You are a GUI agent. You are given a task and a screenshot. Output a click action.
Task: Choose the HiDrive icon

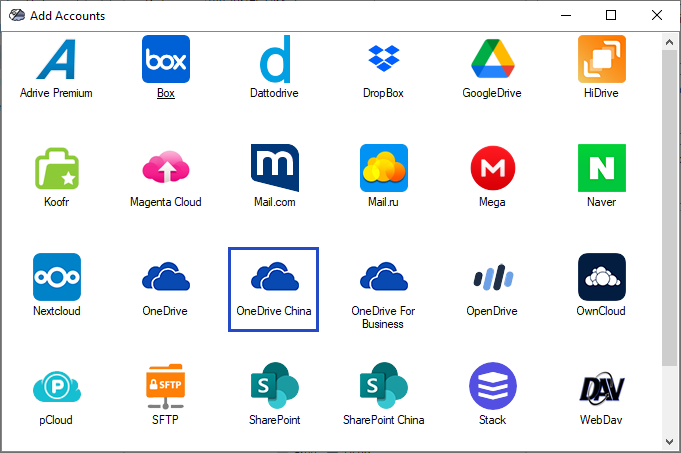pos(602,59)
